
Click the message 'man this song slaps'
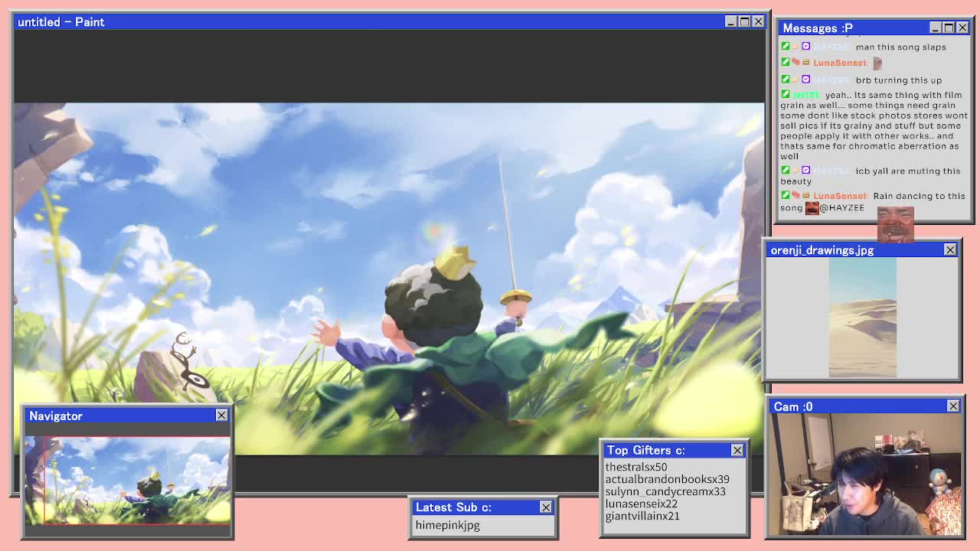pos(901,47)
